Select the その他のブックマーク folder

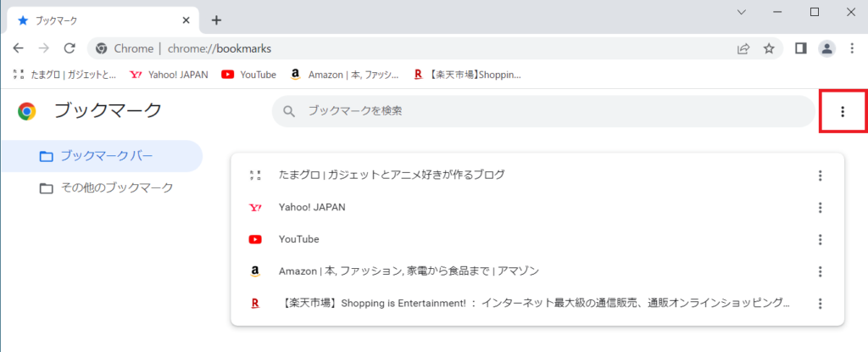coord(115,187)
